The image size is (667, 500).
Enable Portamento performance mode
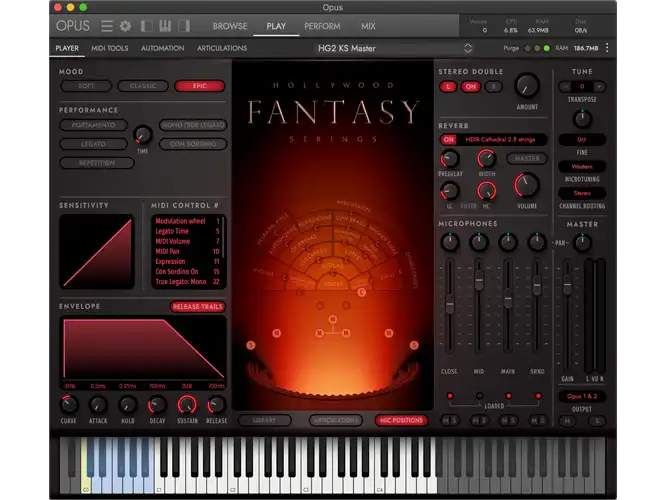[94, 125]
